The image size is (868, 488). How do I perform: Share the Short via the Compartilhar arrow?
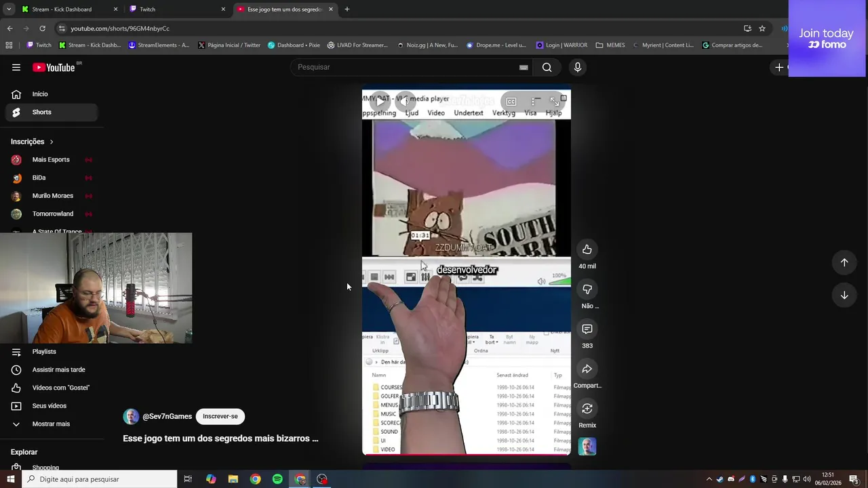(x=587, y=369)
